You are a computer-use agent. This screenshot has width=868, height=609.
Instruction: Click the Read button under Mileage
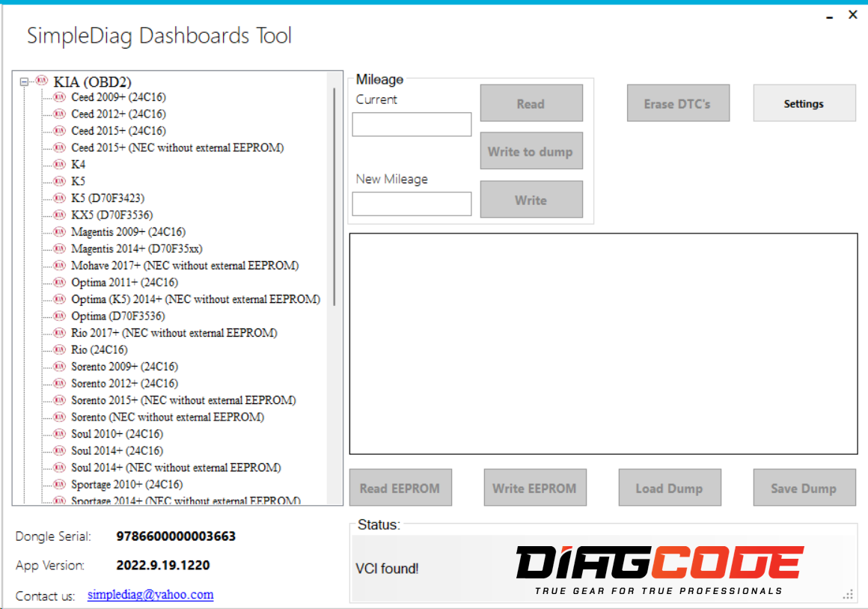531,102
